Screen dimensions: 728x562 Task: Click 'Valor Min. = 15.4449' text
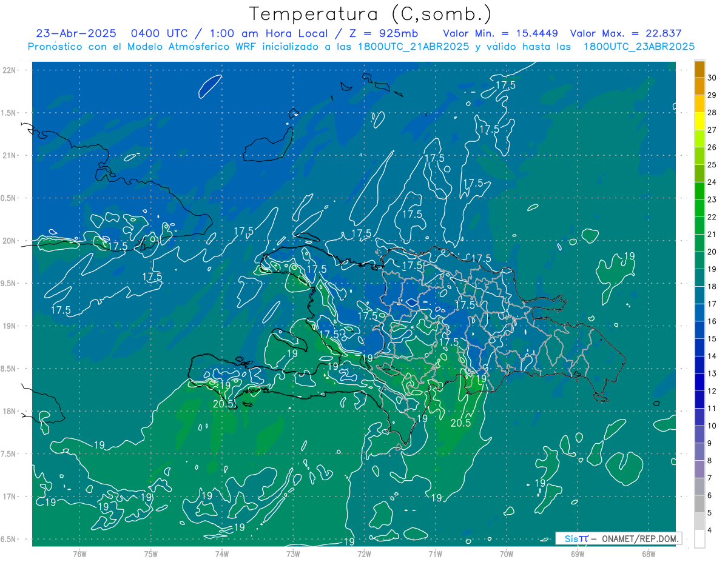tap(500, 33)
